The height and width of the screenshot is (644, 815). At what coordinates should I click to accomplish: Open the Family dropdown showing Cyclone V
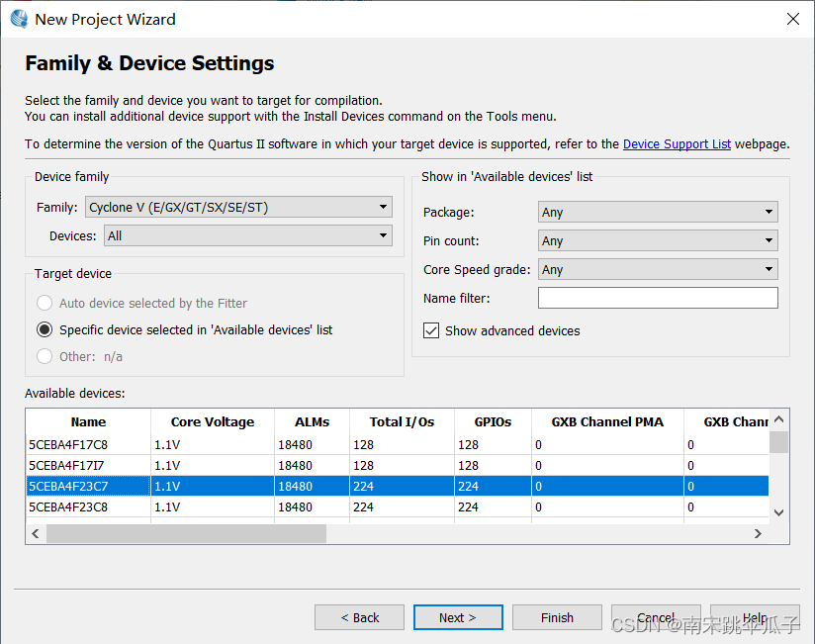click(238, 207)
